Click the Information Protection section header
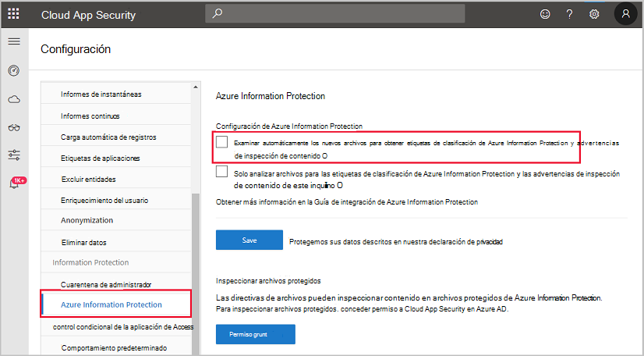Image resolution: width=644 pixels, height=356 pixels. coord(90,262)
